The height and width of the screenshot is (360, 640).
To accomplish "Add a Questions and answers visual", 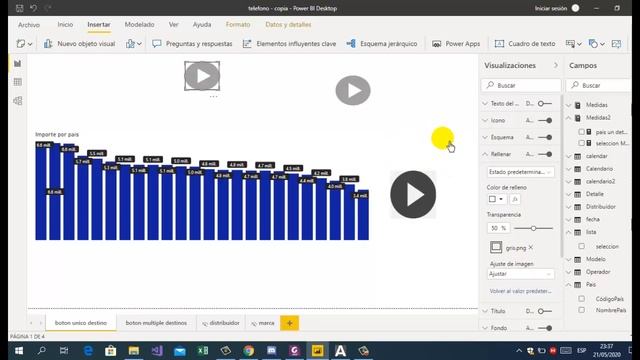I will tap(192, 44).
